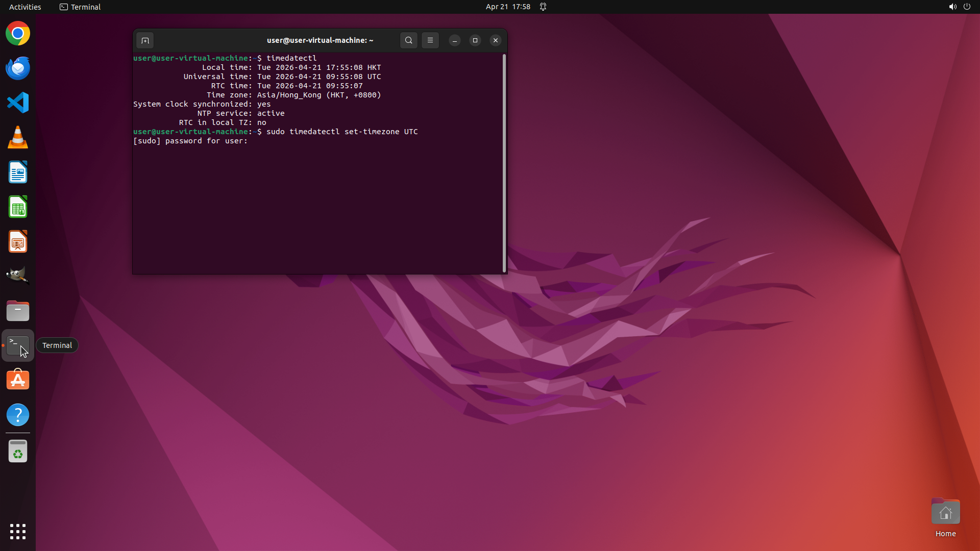The image size is (980, 551).
Task: Open the terminal hamburger menu
Action: (430, 40)
